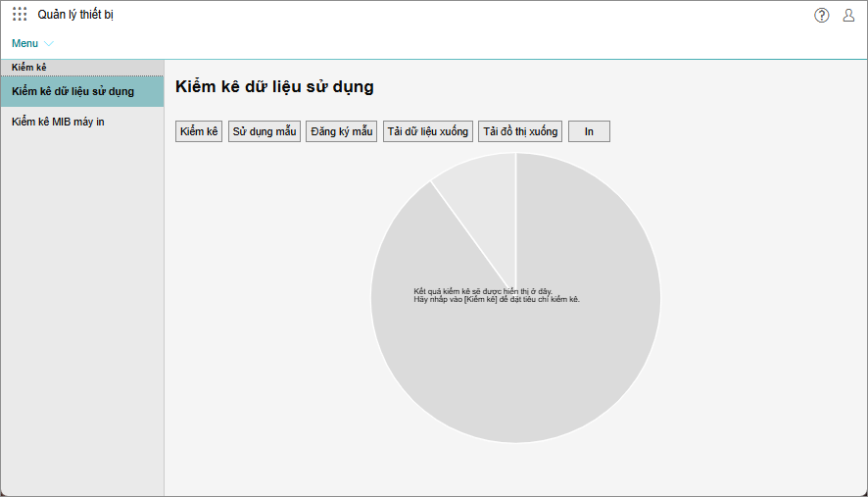Click the chevron arrow beside Menu

click(x=49, y=44)
